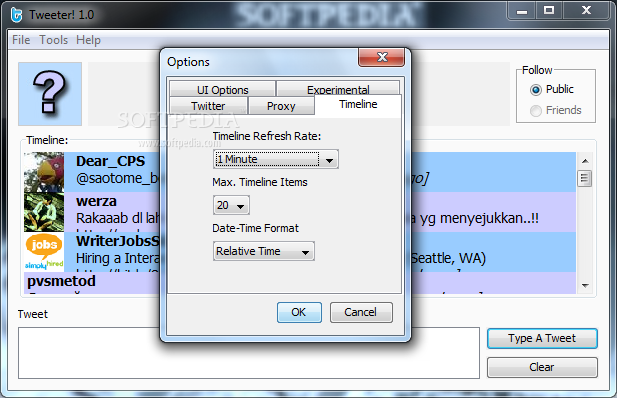Click Type A Tweet button
The width and height of the screenshot is (617, 398).
[x=542, y=338]
